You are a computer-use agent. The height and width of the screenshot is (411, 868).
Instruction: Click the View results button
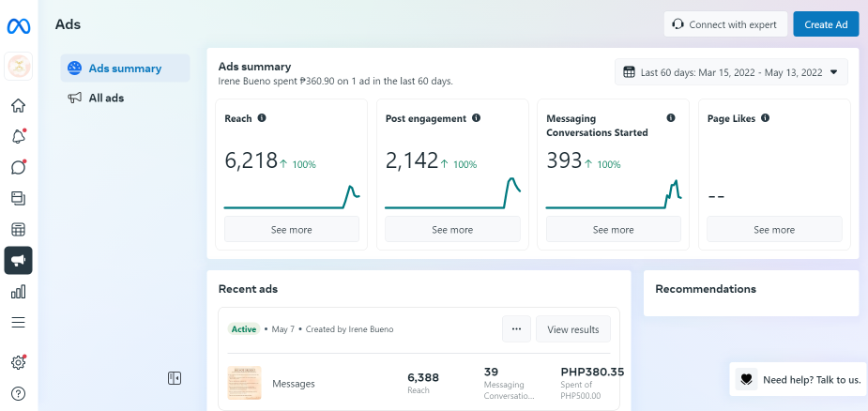[573, 329]
